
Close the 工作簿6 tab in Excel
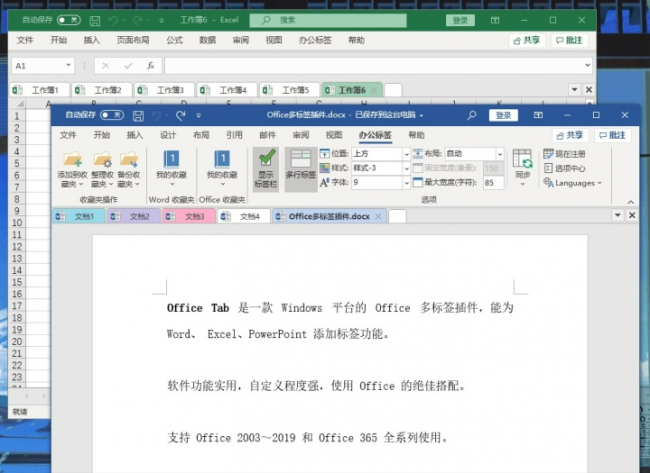click(x=374, y=90)
